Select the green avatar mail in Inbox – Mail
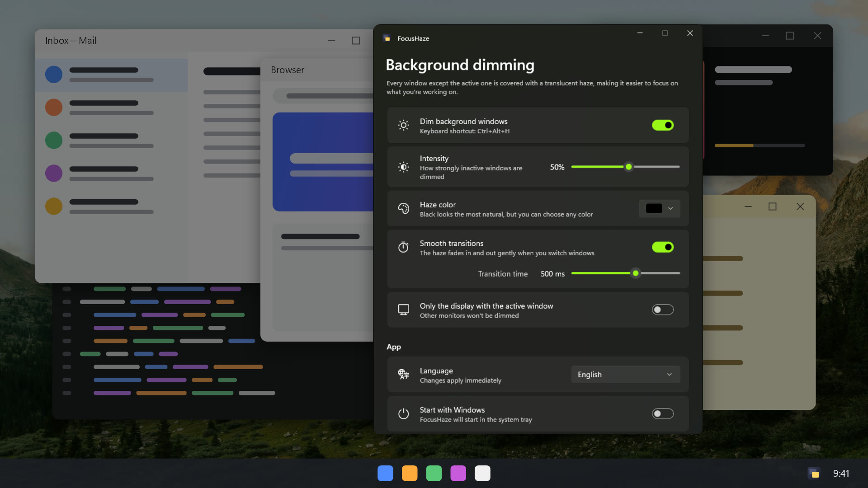This screenshot has width=868, height=488. click(x=111, y=140)
